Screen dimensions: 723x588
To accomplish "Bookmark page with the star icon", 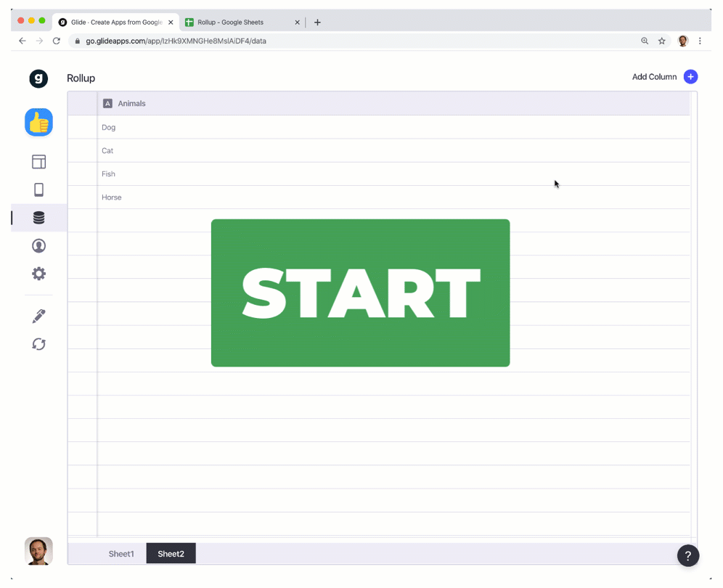I will [x=662, y=41].
